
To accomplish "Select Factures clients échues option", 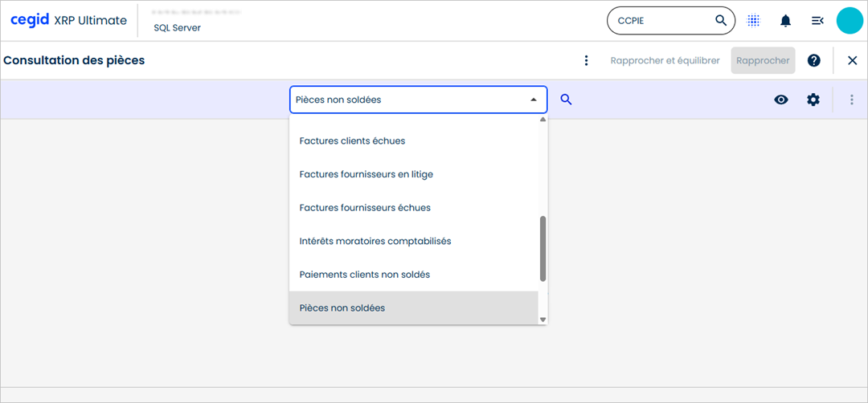I will [352, 140].
